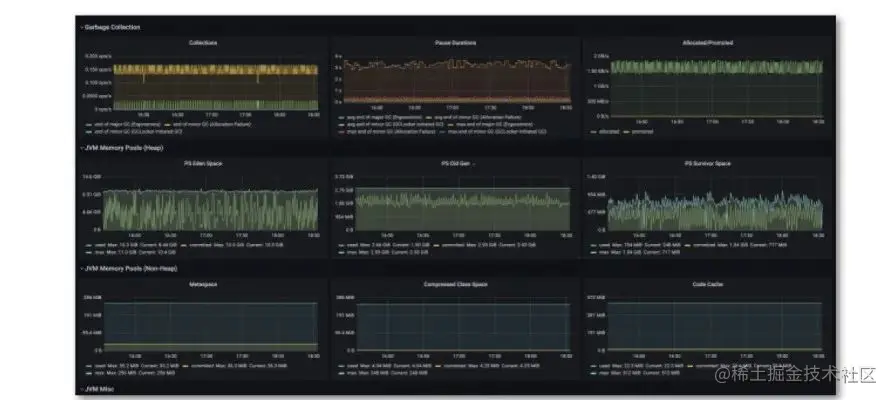The width and height of the screenshot is (891, 400).
Task: Click inside the Metaspace graph
Action: [x=210, y=324]
